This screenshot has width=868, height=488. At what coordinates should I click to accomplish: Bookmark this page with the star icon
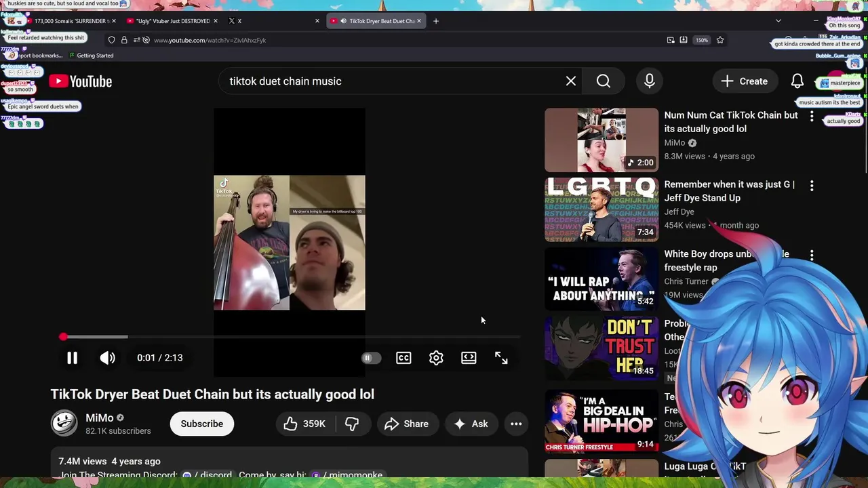[720, 40]
